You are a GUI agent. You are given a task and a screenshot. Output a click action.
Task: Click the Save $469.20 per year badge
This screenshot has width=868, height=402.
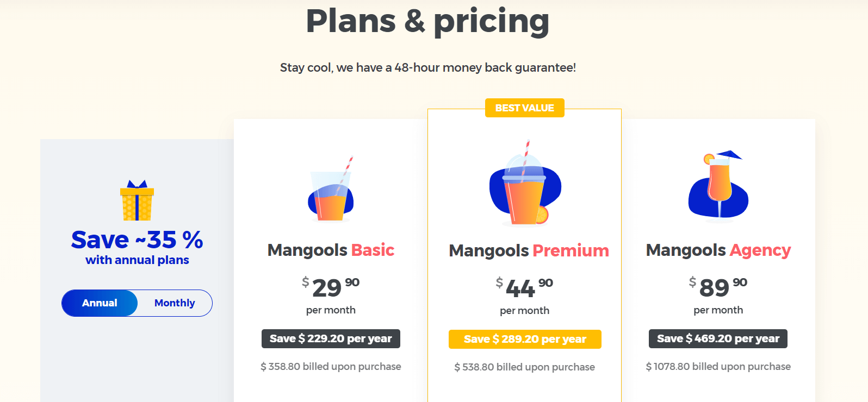click(x=718, y=338)
